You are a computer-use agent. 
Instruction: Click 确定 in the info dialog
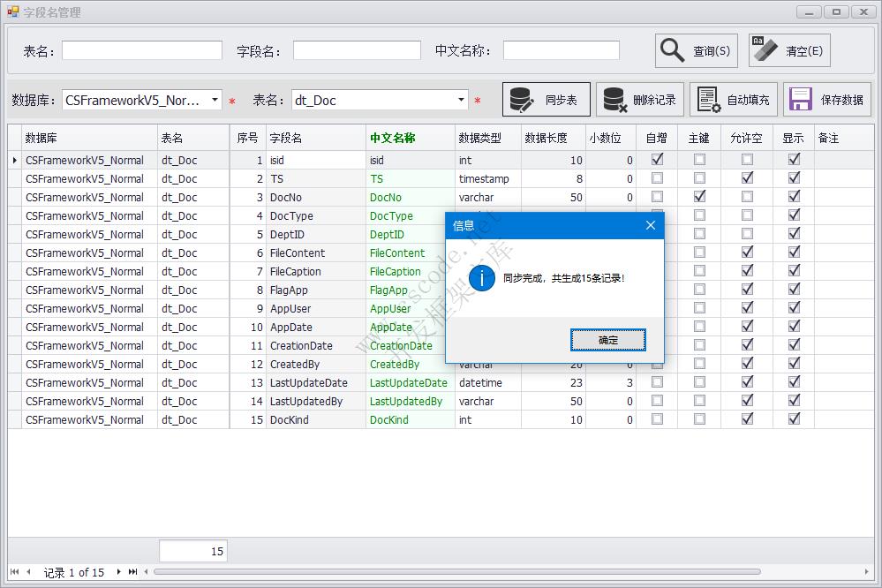607,340
